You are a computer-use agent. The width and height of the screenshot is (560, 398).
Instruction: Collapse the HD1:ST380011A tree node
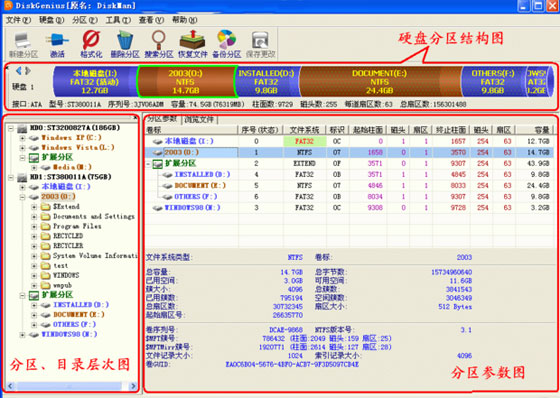click(x=11, y=177)
